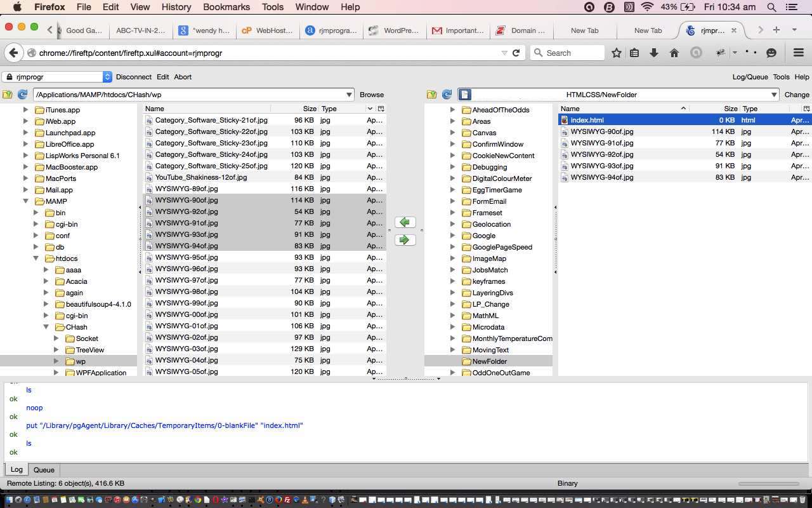Show bookmarks list icon in Firefox toolbar
This screenshot has height=508, width=812.
click(634, 53)
